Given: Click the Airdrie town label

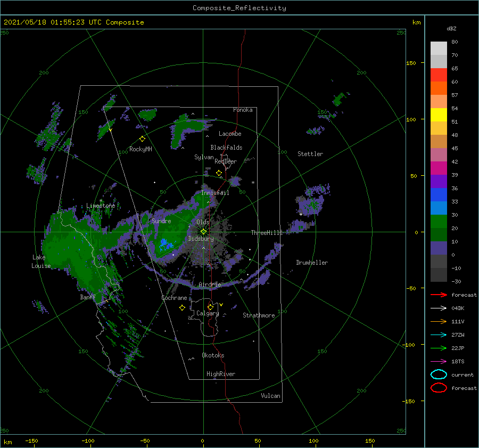Looking at the screenshot, I should (x=210, y=284).
